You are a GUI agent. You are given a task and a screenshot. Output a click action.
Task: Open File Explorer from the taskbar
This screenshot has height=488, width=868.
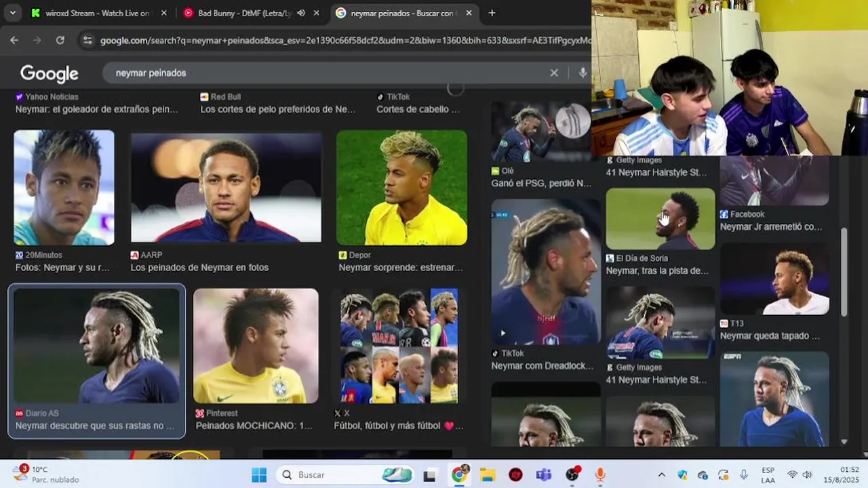(488, 475)
